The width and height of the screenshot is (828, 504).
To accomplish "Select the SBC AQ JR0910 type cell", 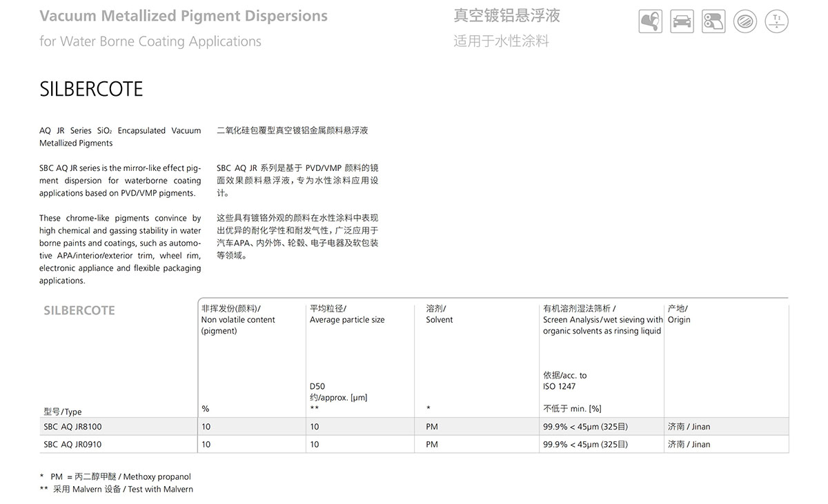I will [x=72, y=445].
